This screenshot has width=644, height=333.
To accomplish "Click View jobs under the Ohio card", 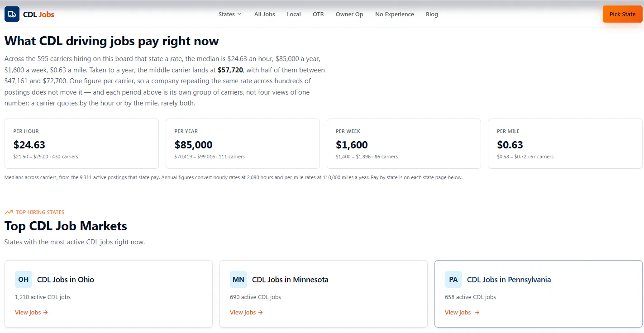I will tap(31, 312).
